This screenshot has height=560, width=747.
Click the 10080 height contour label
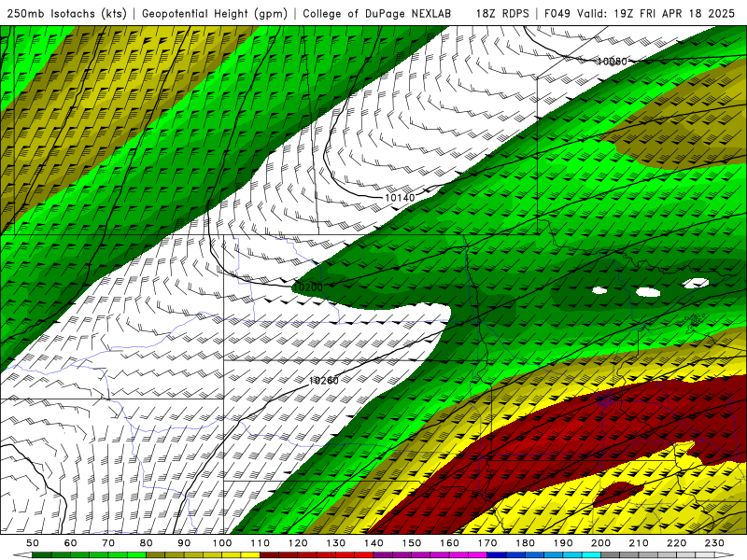tap(613, 62)
